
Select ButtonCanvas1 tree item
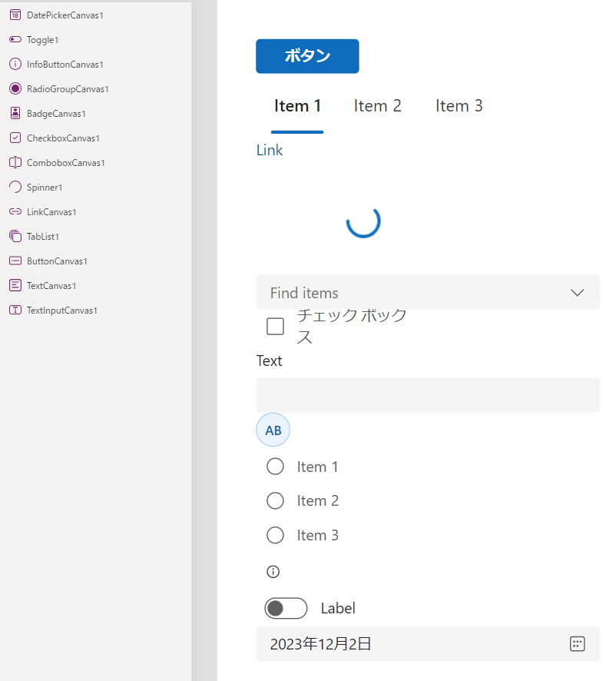click(57, 261)
